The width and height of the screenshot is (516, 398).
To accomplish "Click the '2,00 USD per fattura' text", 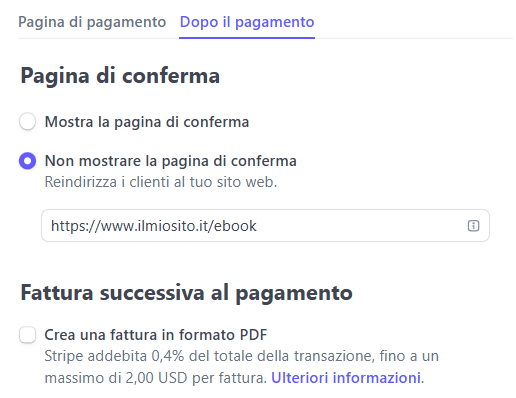I will [196, 378].
